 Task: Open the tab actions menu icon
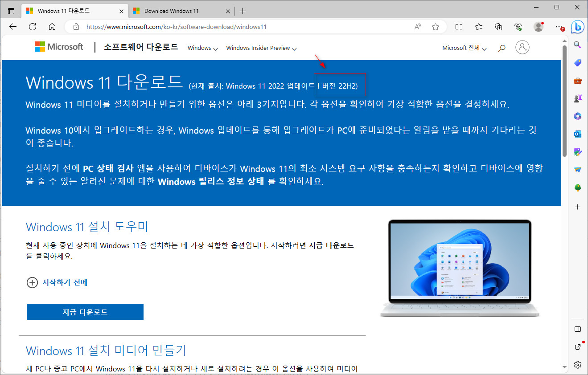tap(11, 11)
